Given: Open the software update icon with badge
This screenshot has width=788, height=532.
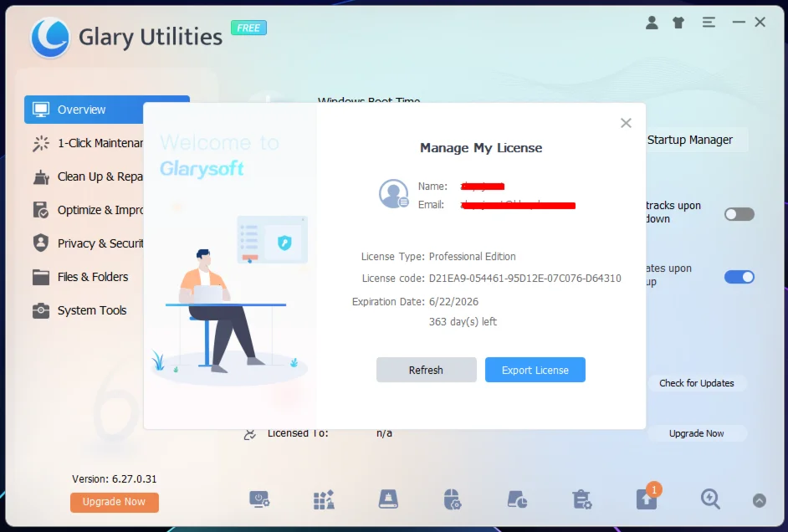Looking at the screenshot, I should click(647, 498).
